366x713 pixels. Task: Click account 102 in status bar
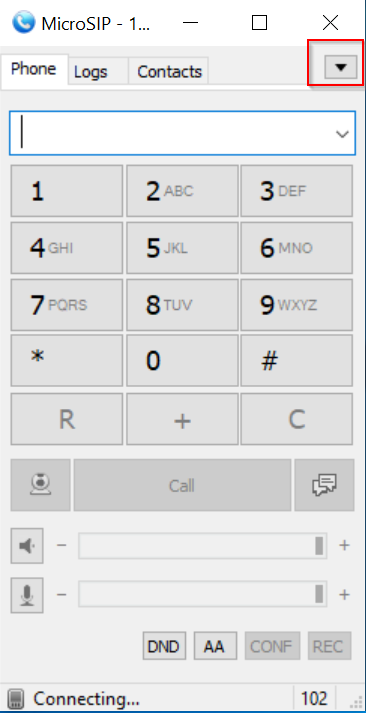tap(314, 698)
